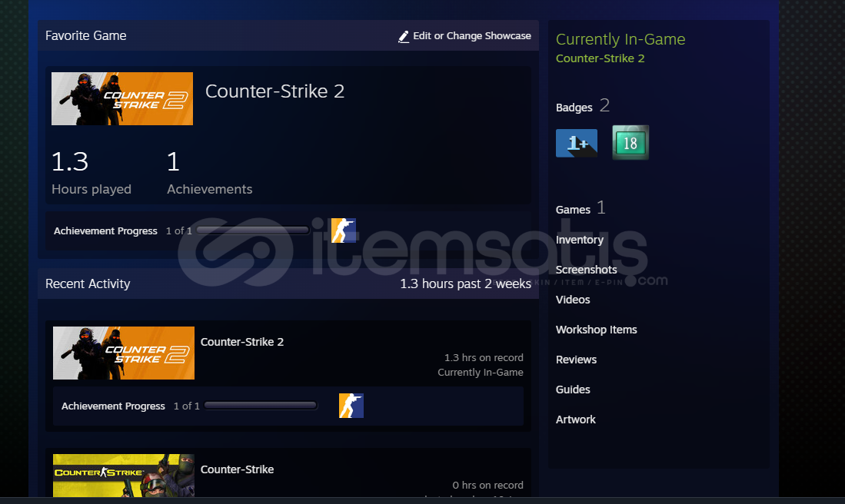Click green Counter-Strike 2 under Currently In-Game

[x=600, y=58]
